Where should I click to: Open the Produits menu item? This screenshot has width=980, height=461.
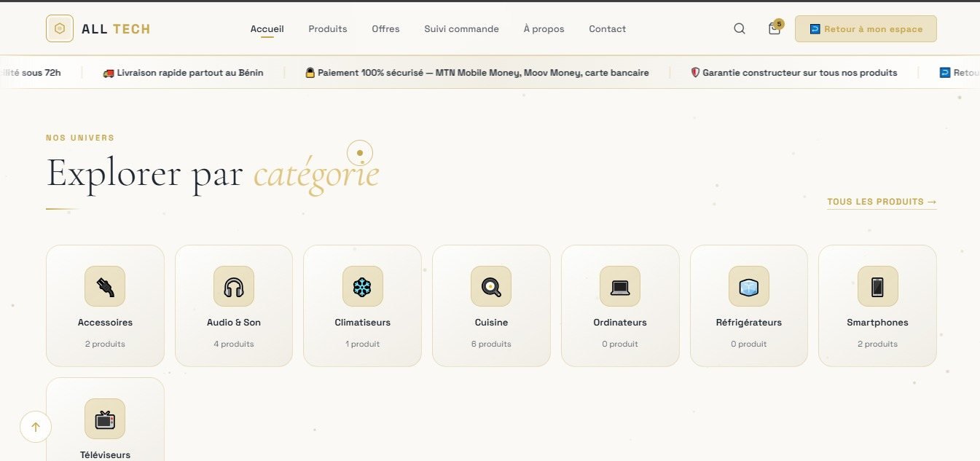click(328, 29)
